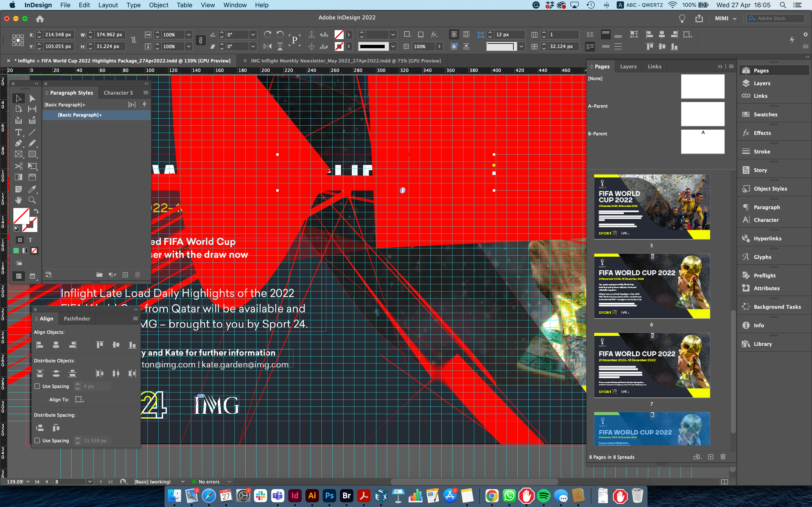Viewport: 812px width, 507px height.
Task: Toggle constrain proportions for scaling link
Action: tap(200, 41)
